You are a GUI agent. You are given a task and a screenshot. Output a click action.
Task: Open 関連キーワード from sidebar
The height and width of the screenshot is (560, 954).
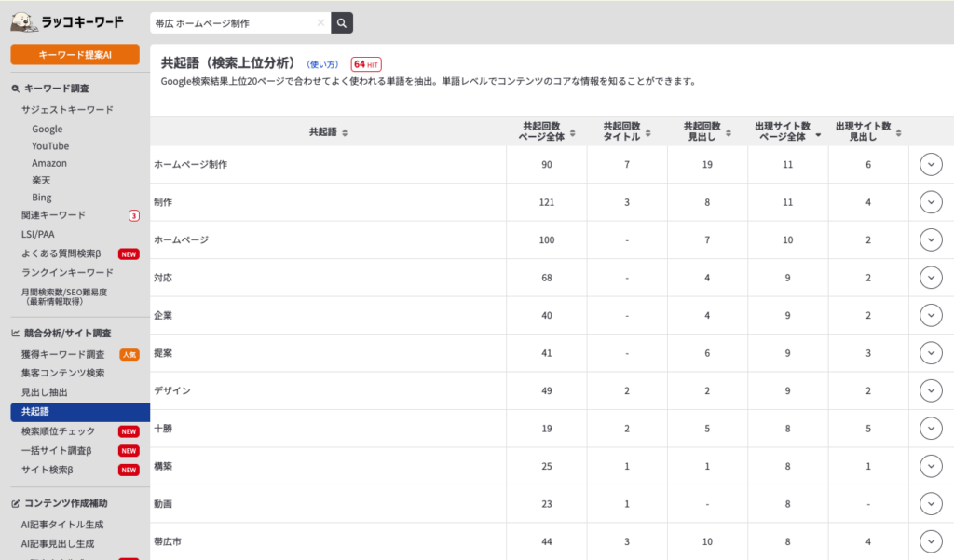click(53, 215)
